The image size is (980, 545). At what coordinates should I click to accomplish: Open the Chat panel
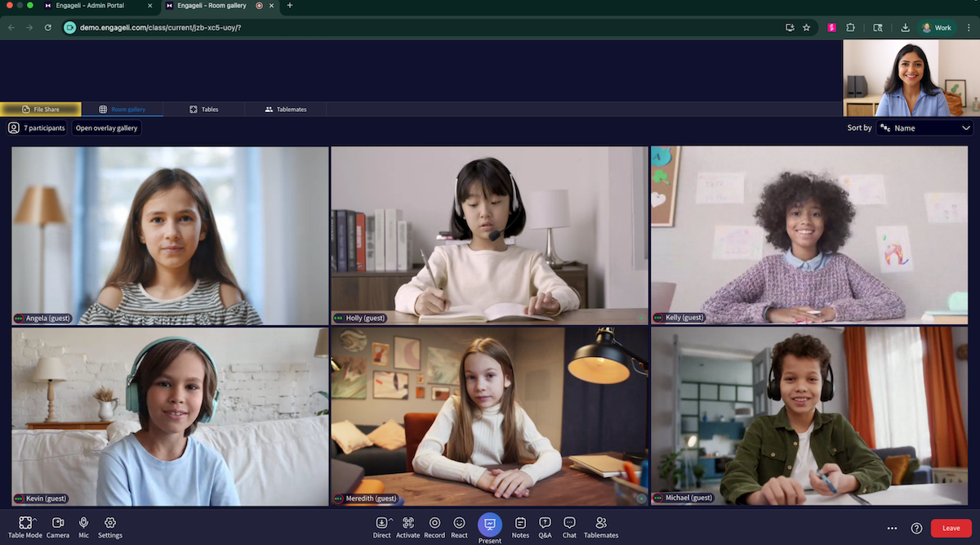[569, 523]
